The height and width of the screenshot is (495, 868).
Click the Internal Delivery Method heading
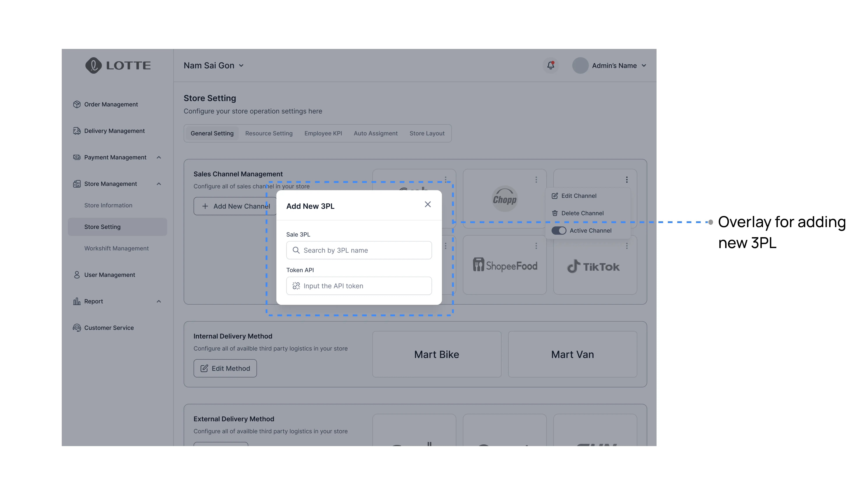click(x=233, y=336)
